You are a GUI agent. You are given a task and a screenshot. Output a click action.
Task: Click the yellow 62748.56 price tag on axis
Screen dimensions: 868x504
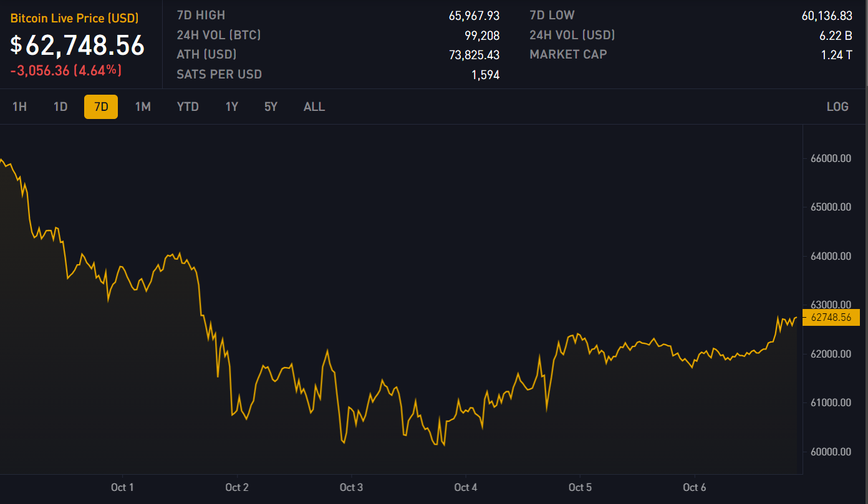pos(831,318)
